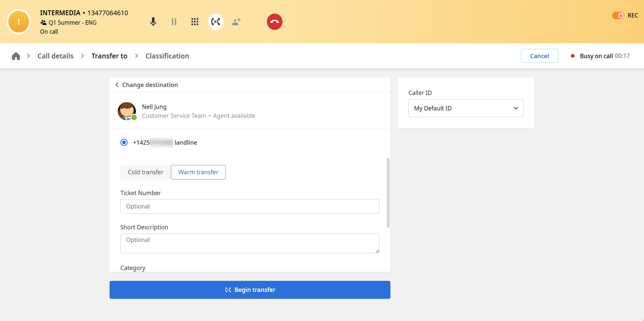This screenshot has height=321, width=644.
Task: Hang up with the red end-call button
Action: 274,22
